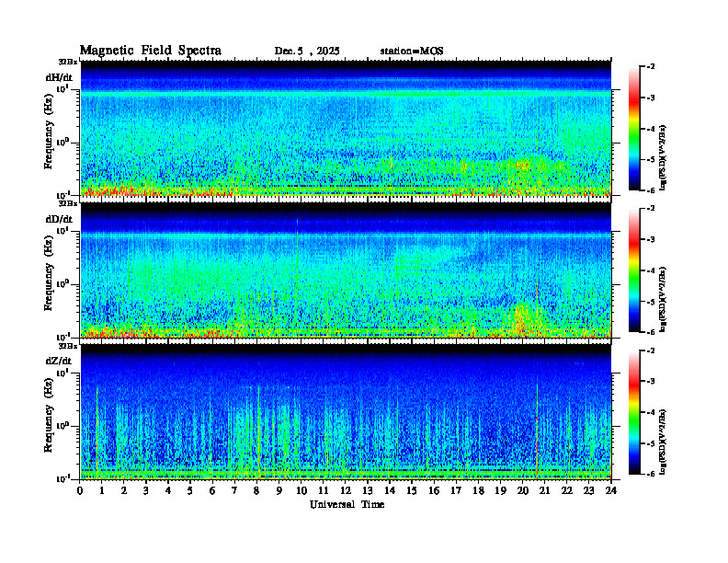Click the "32Hz" label on the dZ/dt panel

pyautogui.click(x=68, y=346)
